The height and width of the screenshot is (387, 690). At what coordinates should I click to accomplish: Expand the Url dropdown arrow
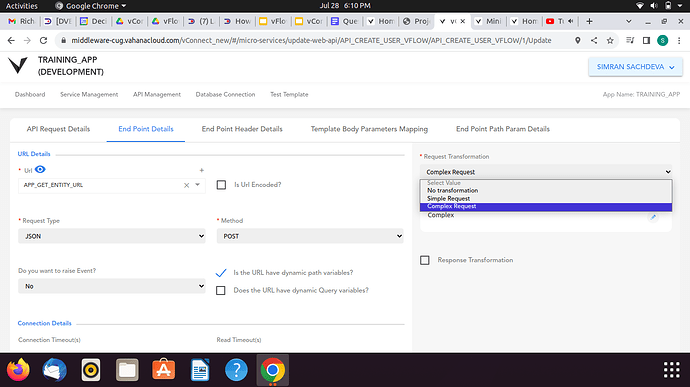tap(198, 185)
